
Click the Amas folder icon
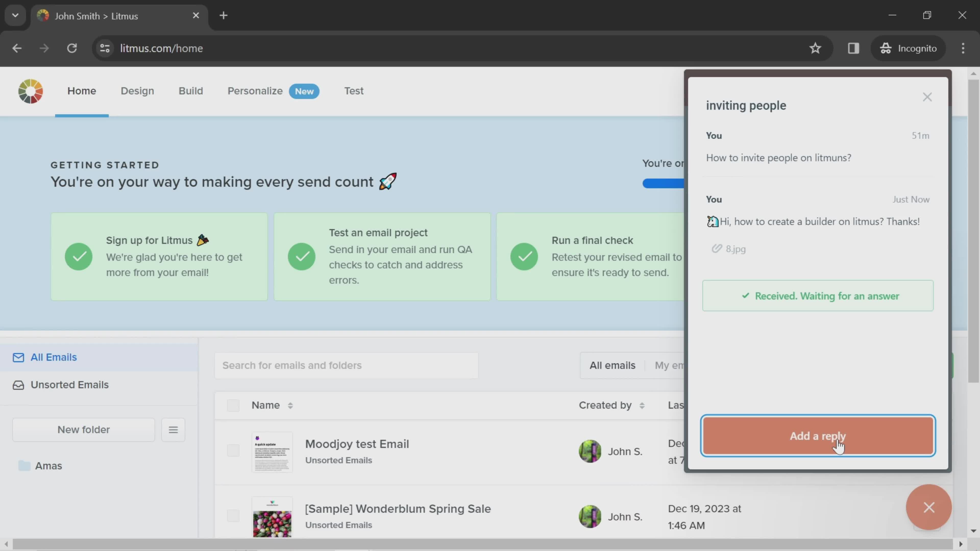[24, 466]
